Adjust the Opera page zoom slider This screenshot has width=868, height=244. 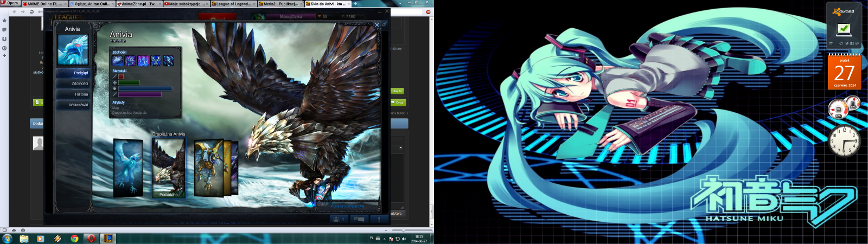click(x=403, y=230)
